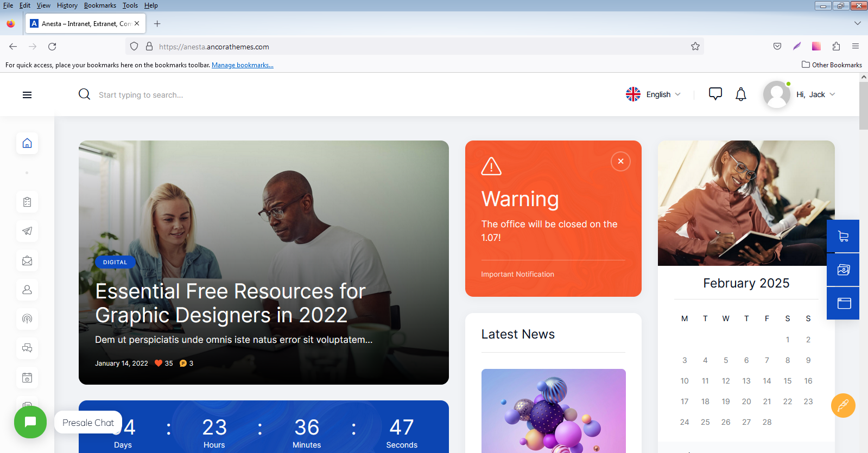Click the February 2025 calendar title

tap(746, 283)
